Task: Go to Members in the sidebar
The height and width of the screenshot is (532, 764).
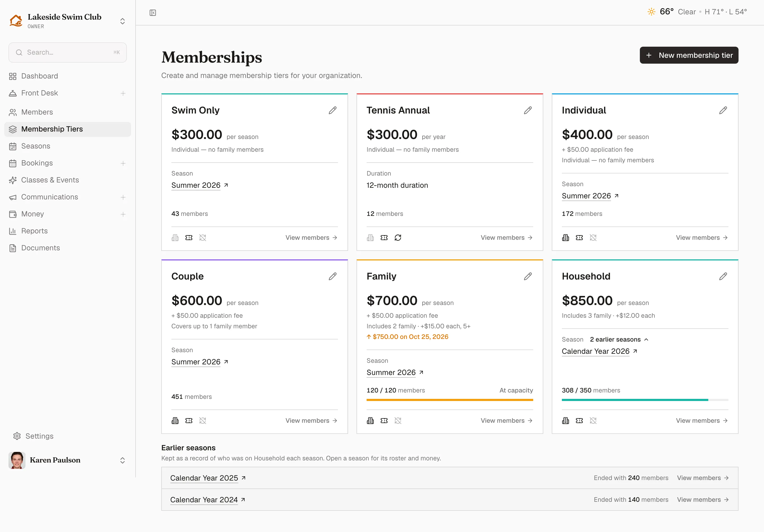Action: coord(68,112)
